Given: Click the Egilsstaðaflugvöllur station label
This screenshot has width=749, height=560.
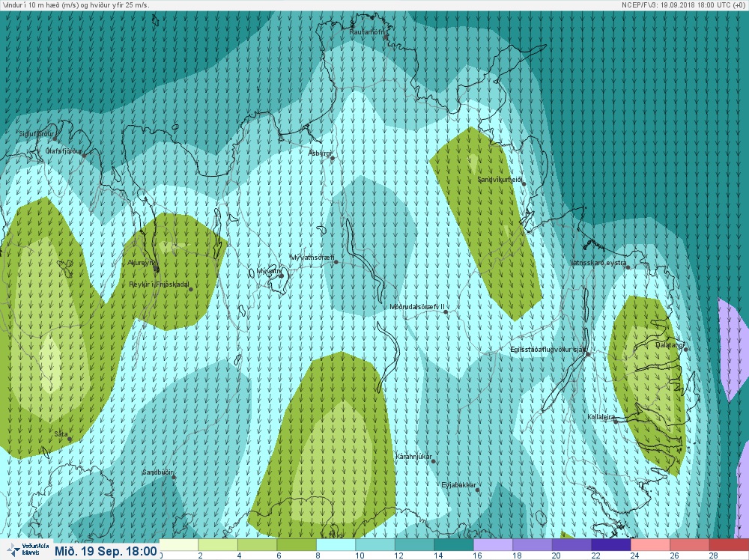Looking at the screenshot, I should tap(548, 350).
